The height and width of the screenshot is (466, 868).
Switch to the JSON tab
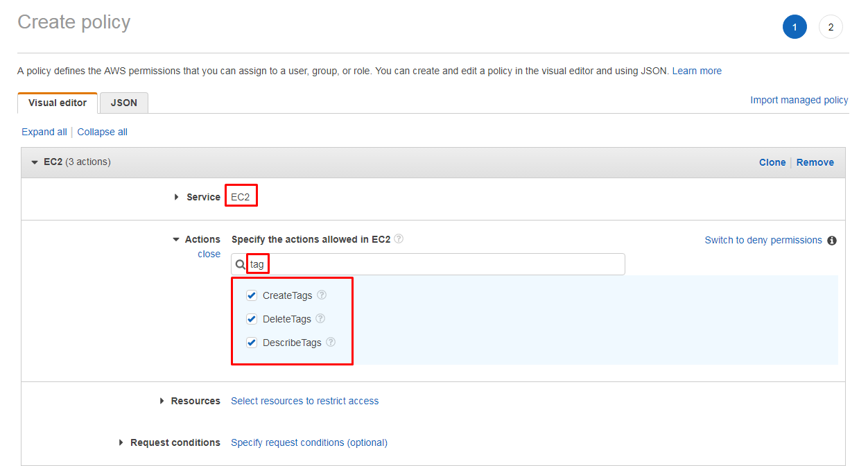pos(124,103)
